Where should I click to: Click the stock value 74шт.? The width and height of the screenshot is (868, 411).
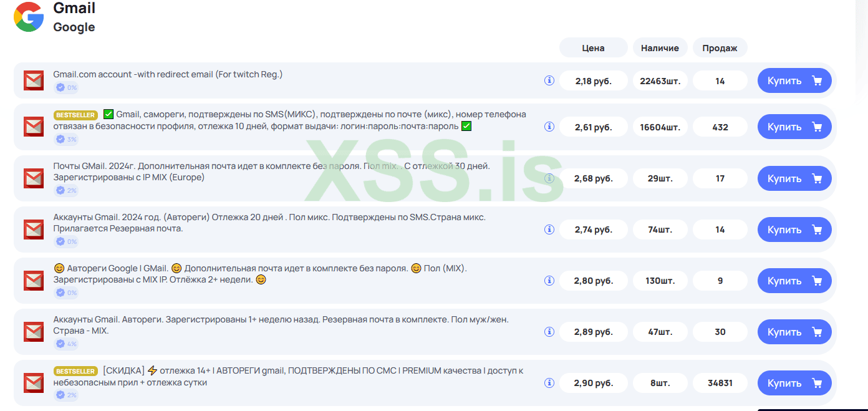tap(660, 230)
